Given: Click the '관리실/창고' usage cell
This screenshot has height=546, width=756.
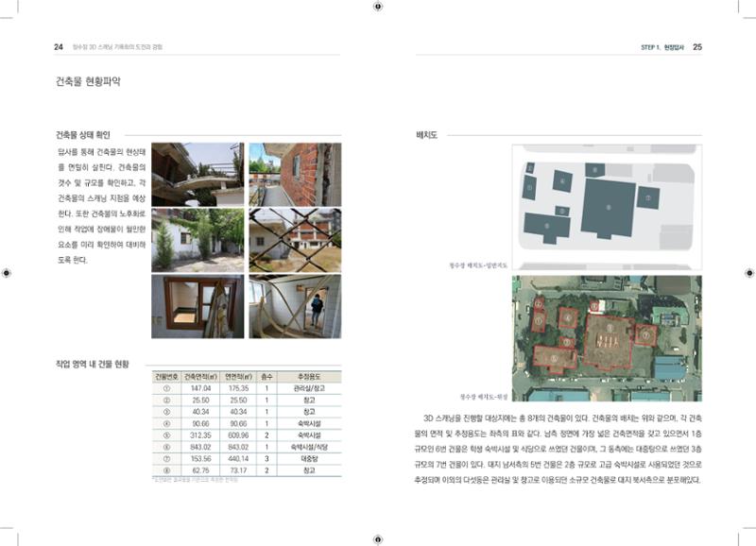Looking at the screenshot, I should pyautogui.click(x=309, y=388).
